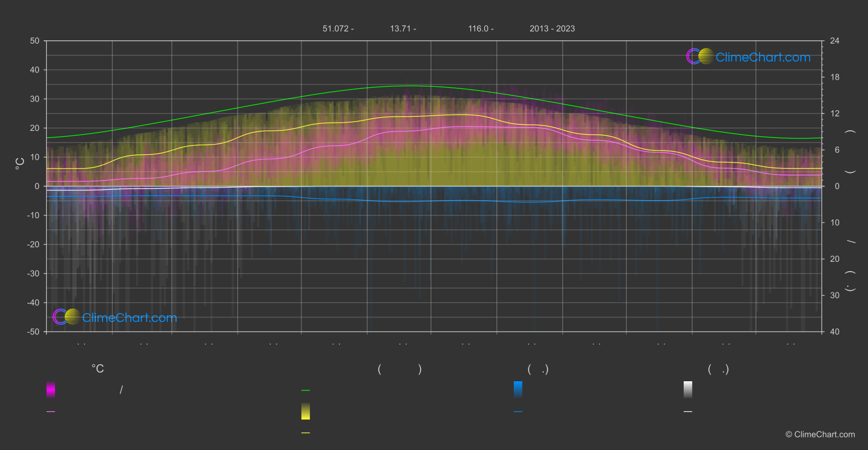
Task: Click the 116.0 elevation value in header
Action: (481, 28)
